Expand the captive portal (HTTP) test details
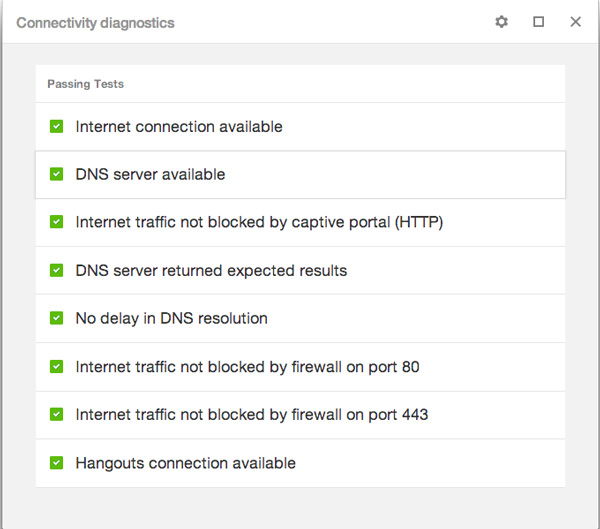Viewport: 600px width, 529px height. click(259, 223)
